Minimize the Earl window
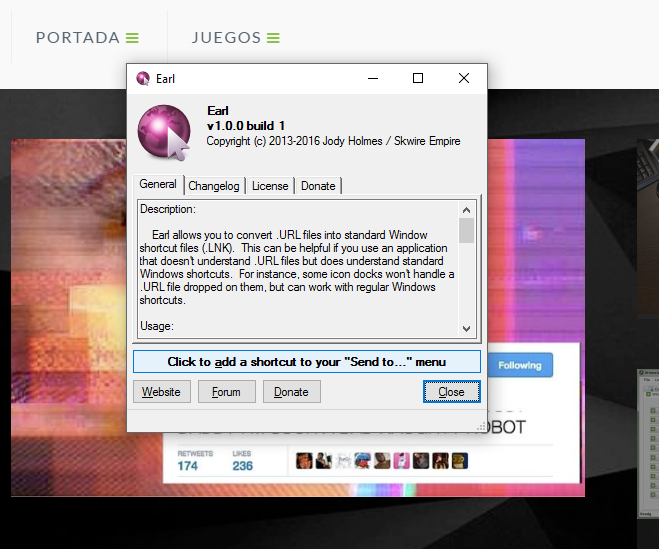This screenshot has width=659, height=549. tap(373, 79)
